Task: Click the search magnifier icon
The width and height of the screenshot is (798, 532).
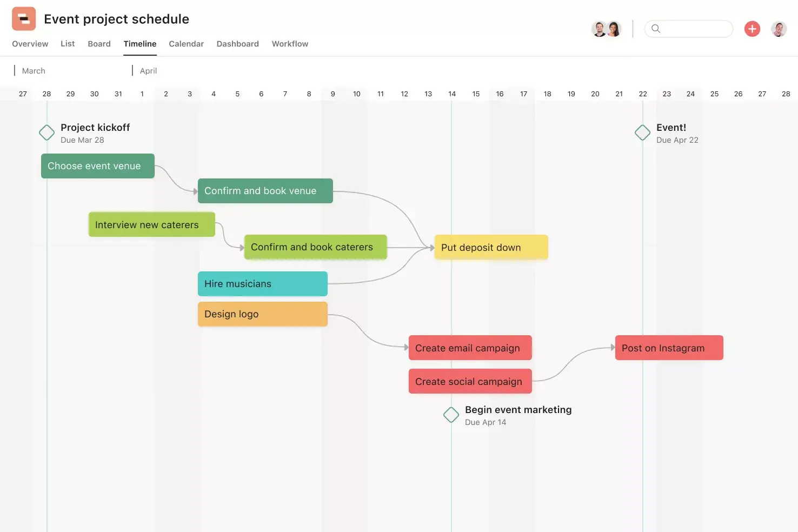Action: [x=656, y=29]
